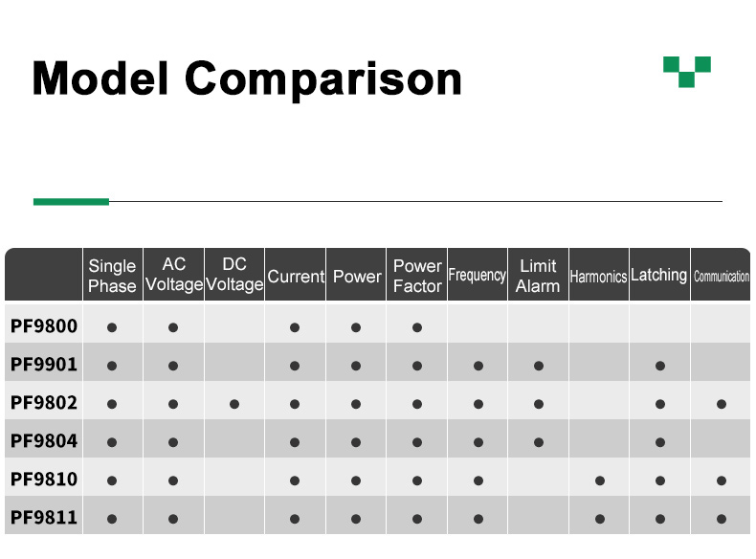This screenshot has width=756, height=559.
Task: Click the PF9802 Communication dot
Action: tap(722, 404)
